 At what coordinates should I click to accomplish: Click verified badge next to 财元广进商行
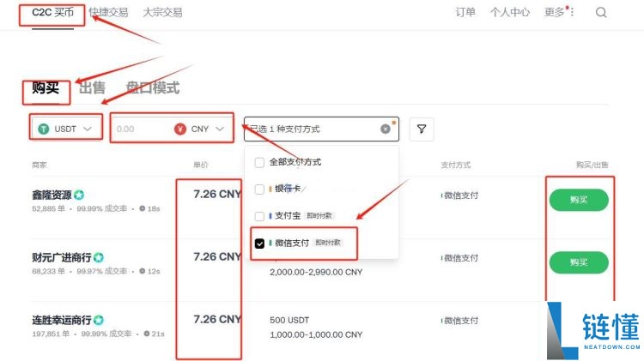pyautogui.click(x=99, y=257)
